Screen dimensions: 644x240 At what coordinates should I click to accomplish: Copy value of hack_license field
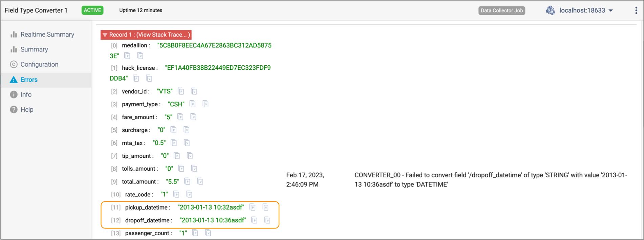pos(149,79)
